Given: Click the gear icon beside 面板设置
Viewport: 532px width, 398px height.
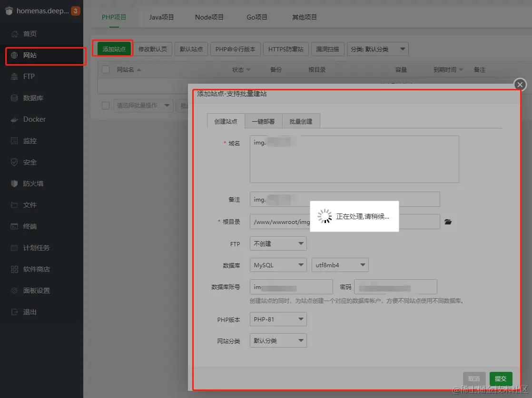Looking at the screenshot, I should click(x=14, y=291).
